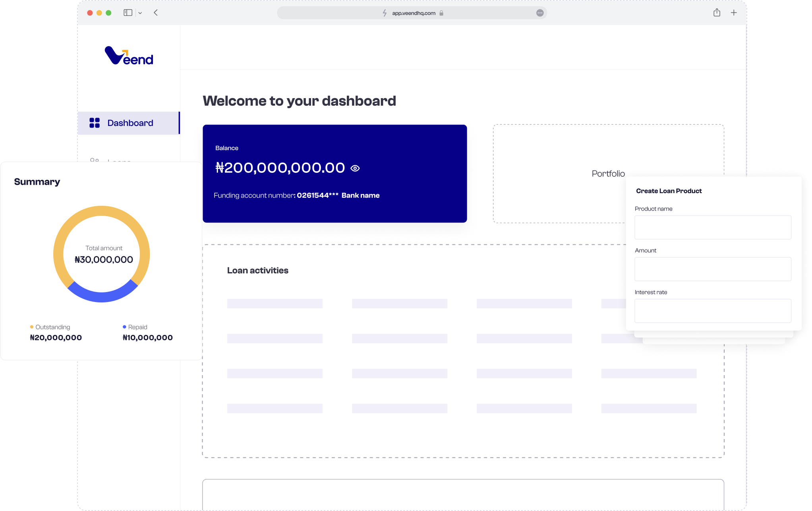The width and height of the screenshot is (812, 511).
Task: Click the Create Loan Product title
Action: tap(669, 191)
